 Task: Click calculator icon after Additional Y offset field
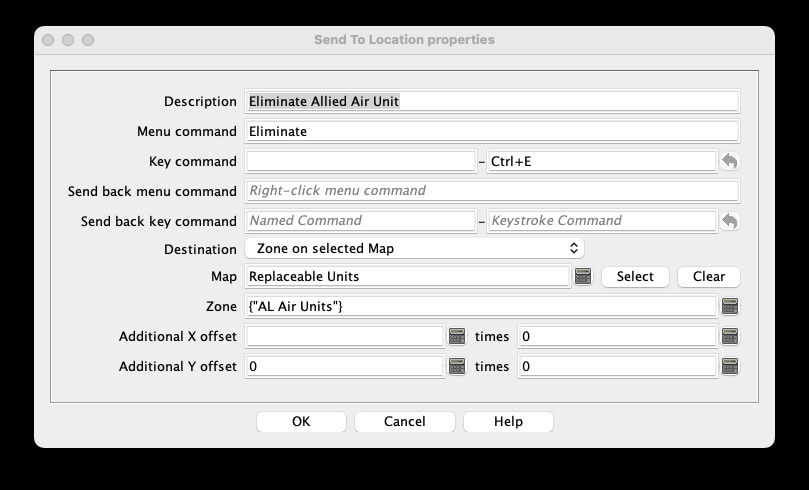tap(457, 367)
